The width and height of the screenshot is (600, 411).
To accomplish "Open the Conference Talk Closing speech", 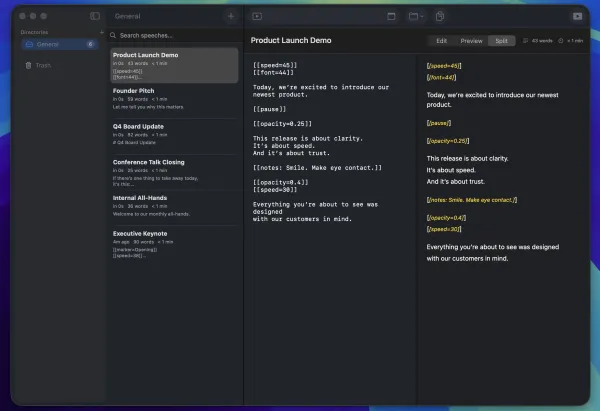I will [174, 173].
